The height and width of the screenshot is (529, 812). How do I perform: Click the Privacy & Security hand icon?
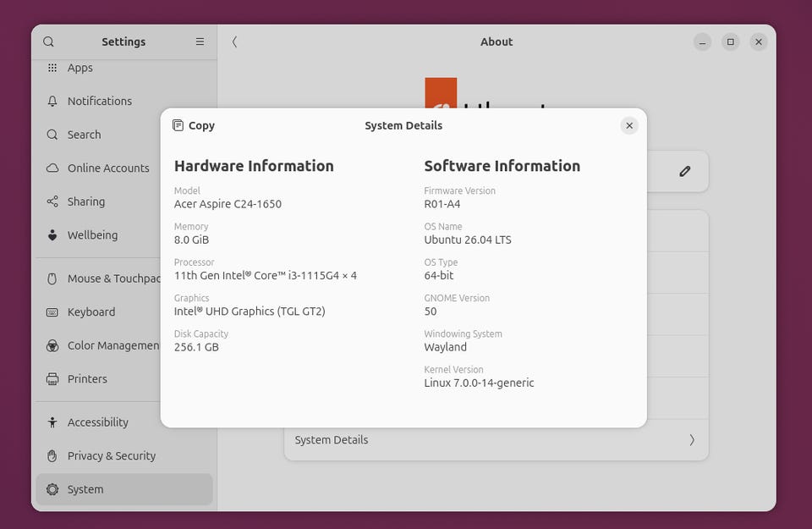[x=52, y=456]
